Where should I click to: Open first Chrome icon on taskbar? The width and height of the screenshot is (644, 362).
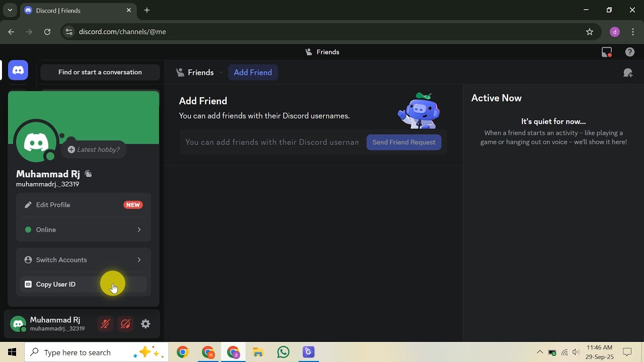click(x=183, y=352)
